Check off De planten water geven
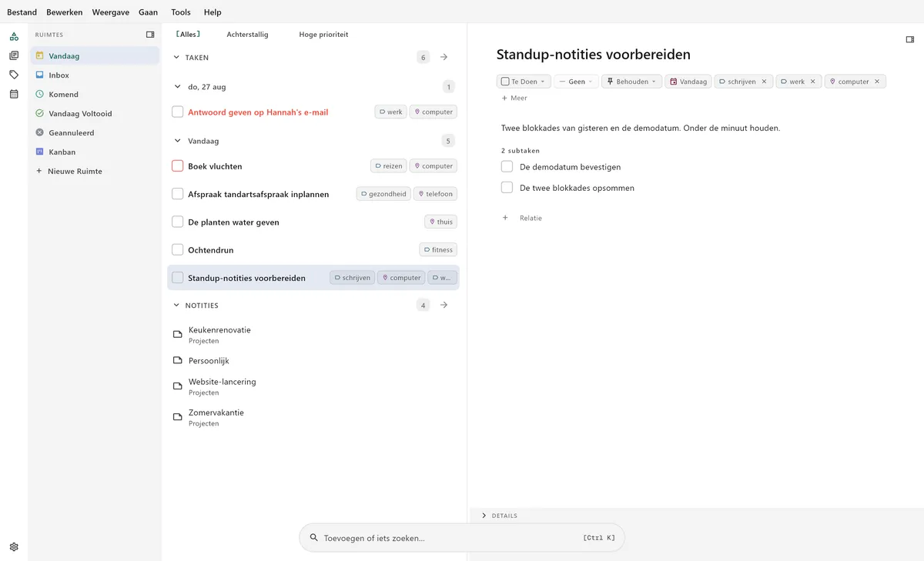924x561 pixels. [x=178, y=222]
